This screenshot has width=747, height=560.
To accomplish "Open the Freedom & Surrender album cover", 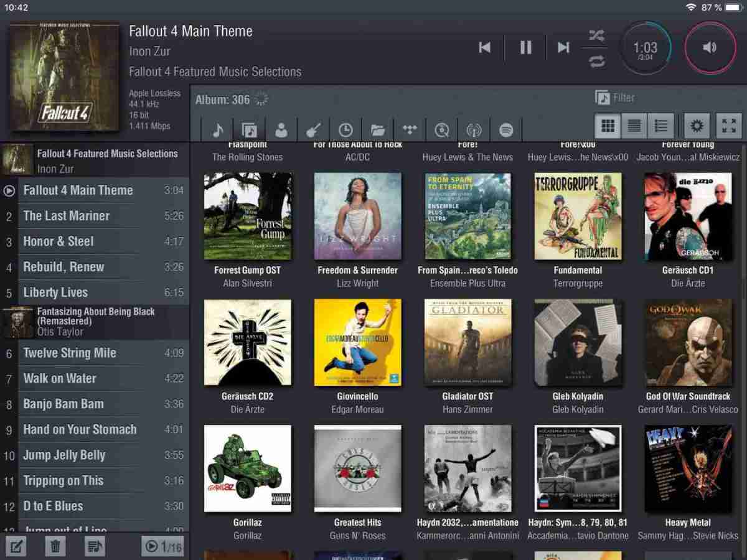I will pos(357,216).
